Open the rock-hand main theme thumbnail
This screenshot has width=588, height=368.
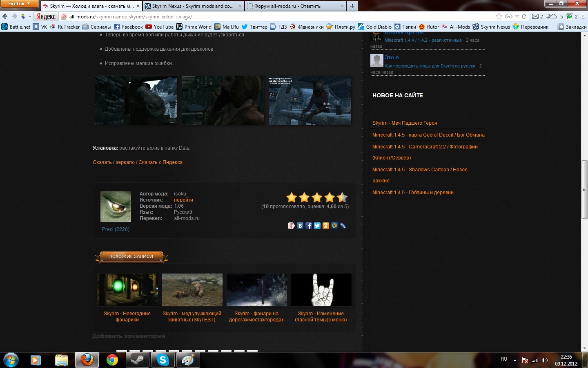click(x=321, y=290)
